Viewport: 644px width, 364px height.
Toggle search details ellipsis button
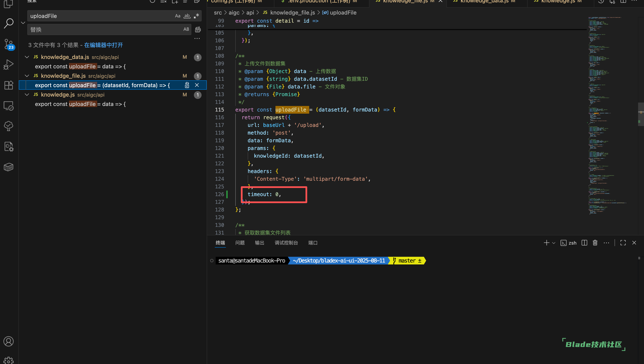tap(197, 38)
